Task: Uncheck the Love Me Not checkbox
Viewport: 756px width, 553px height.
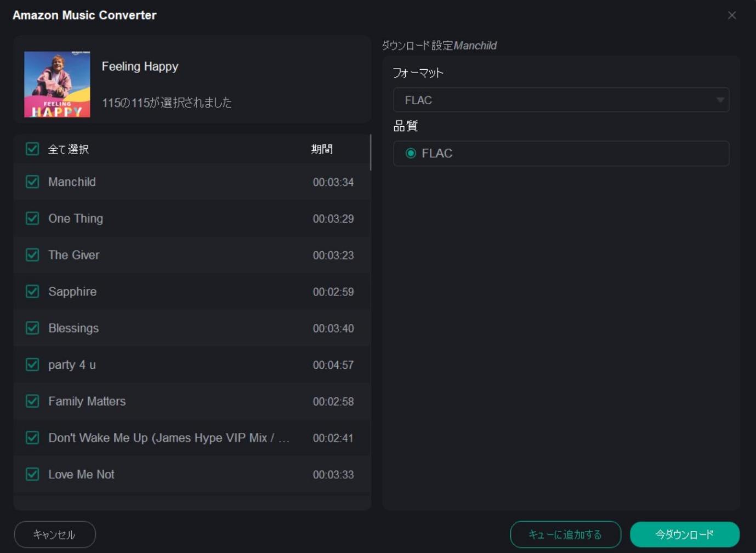Action: pyautogui.click(x=32, y=474)
